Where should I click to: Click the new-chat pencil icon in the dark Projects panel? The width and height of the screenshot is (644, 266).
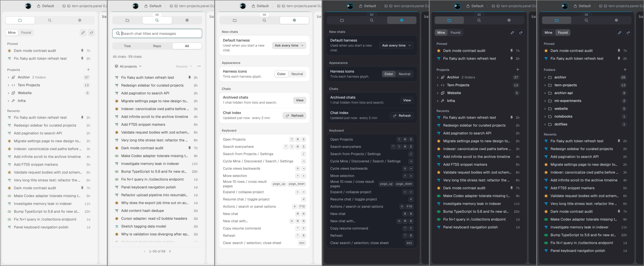point(512,33)
